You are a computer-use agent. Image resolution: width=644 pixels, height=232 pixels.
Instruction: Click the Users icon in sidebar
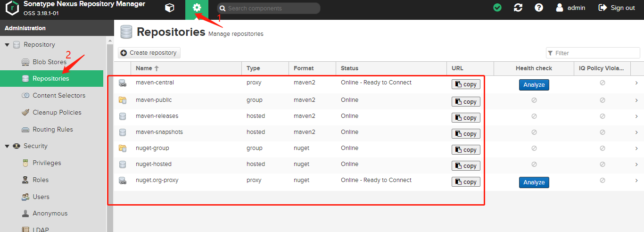[25, 197]
